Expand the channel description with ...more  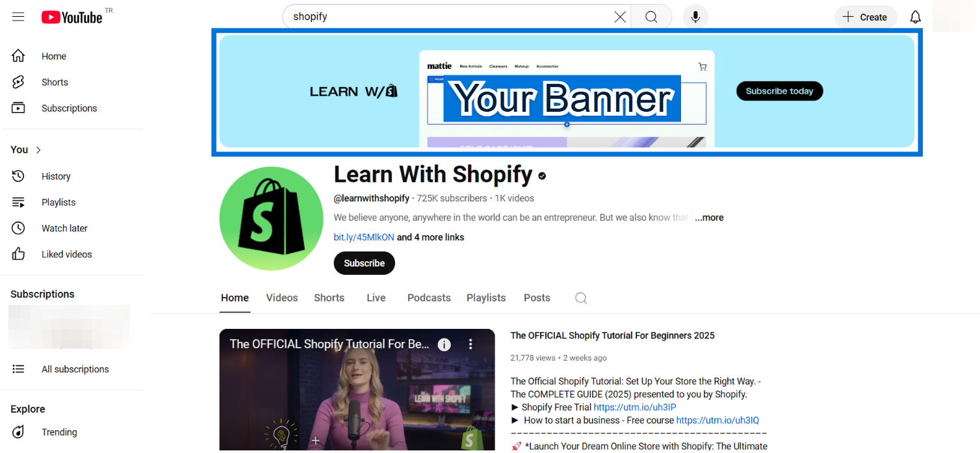point(709,218)
